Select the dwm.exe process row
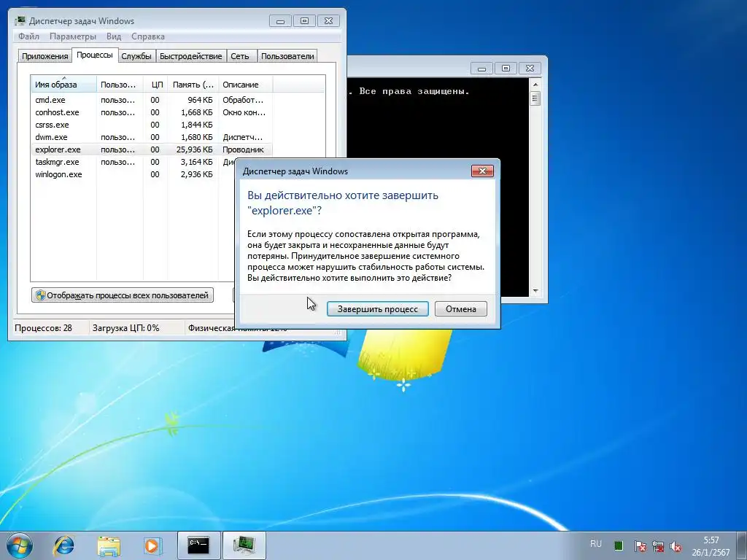Image resolution: width=747 pixels, height=560 pixels. pos(152,137)
